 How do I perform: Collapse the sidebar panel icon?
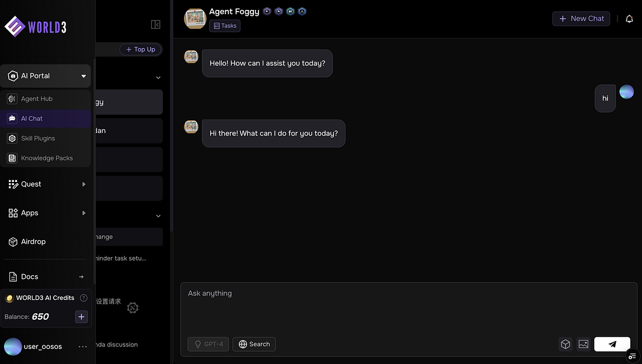pos(156,24)
